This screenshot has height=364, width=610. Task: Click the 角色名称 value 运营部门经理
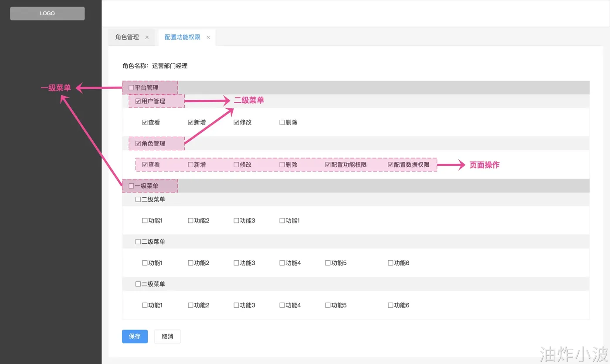[169, 66]
